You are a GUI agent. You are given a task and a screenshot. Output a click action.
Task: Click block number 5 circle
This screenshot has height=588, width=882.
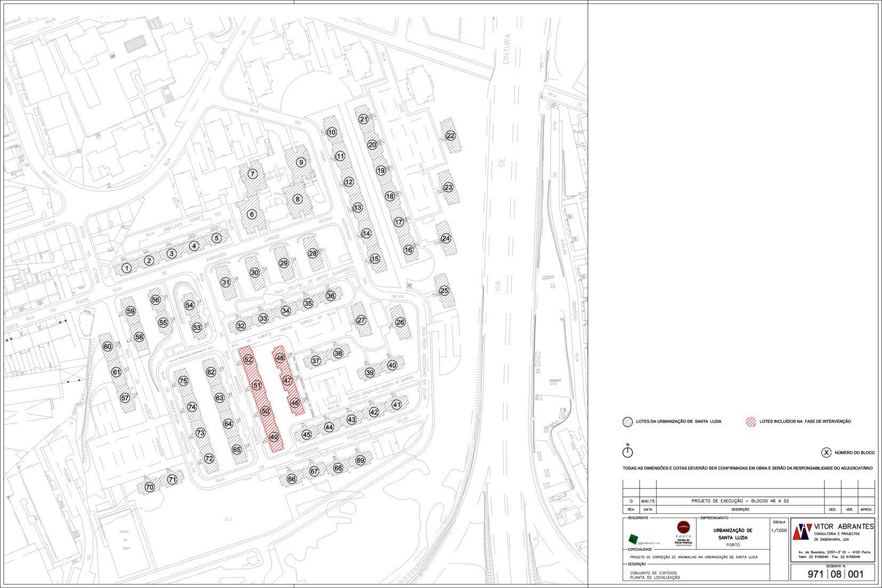pyautogui.click(x=216, y=238)
